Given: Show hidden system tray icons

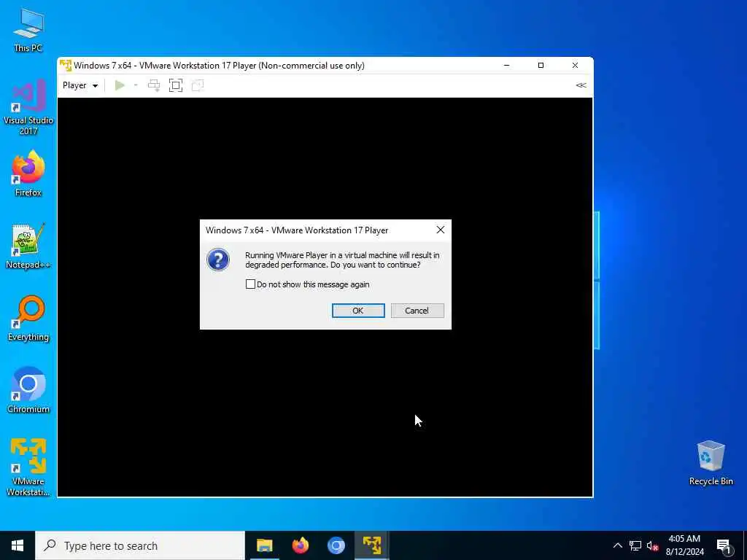Looking at the screenshot, I should coord(617,545).
